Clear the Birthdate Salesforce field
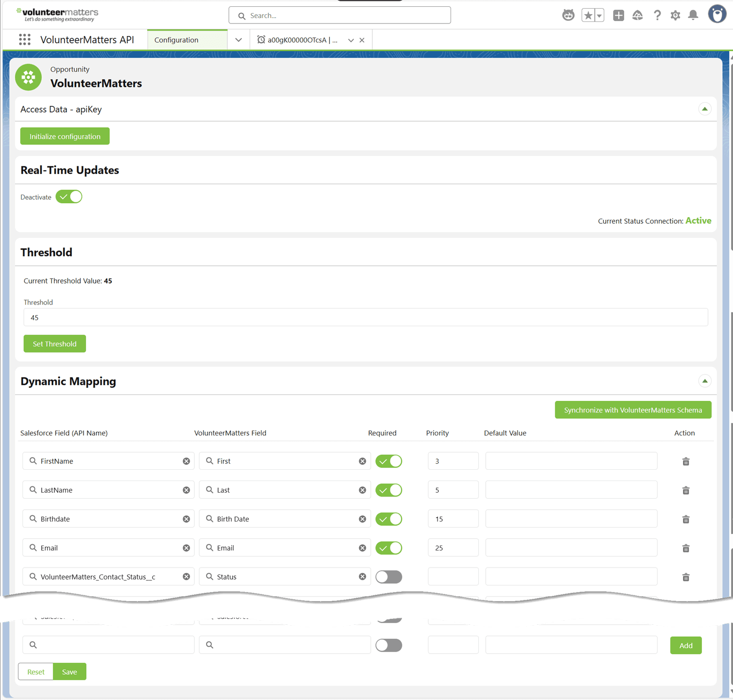Screen dimensions: 733x700 (x=186, y=519)
